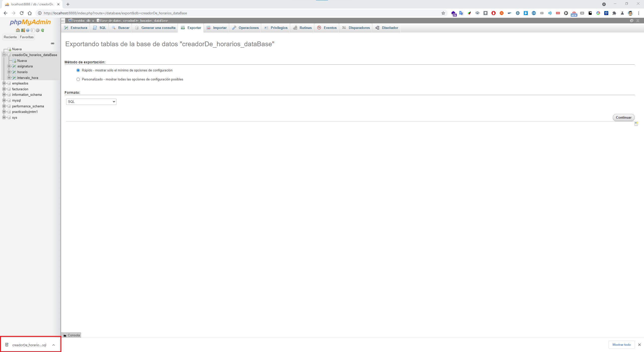Click the phpMyAdmin home icon
This screenshot has height=352, width=644.
coord(18,30)
